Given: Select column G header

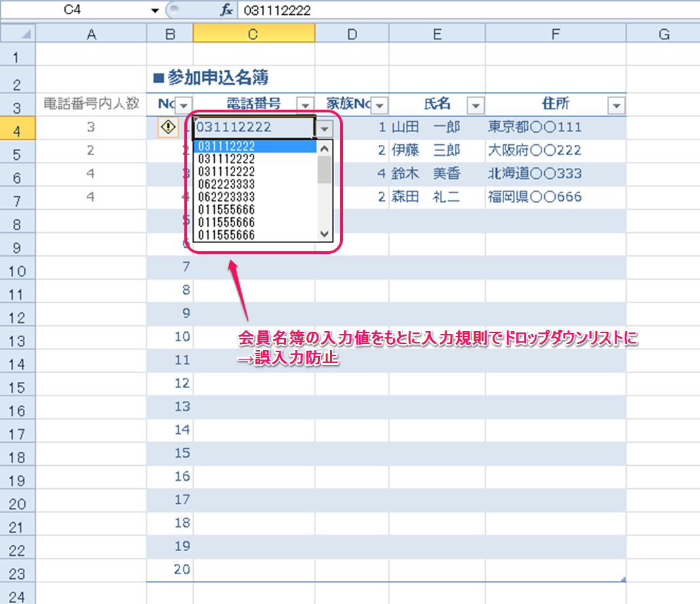Looking at the screenshot, I should coord(663,34).
